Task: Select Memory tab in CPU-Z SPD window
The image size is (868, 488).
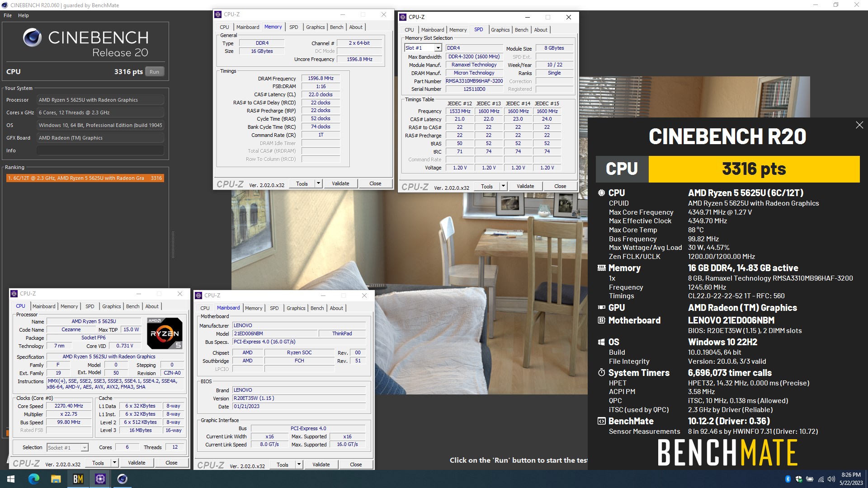Action: (x=458, y=30)
